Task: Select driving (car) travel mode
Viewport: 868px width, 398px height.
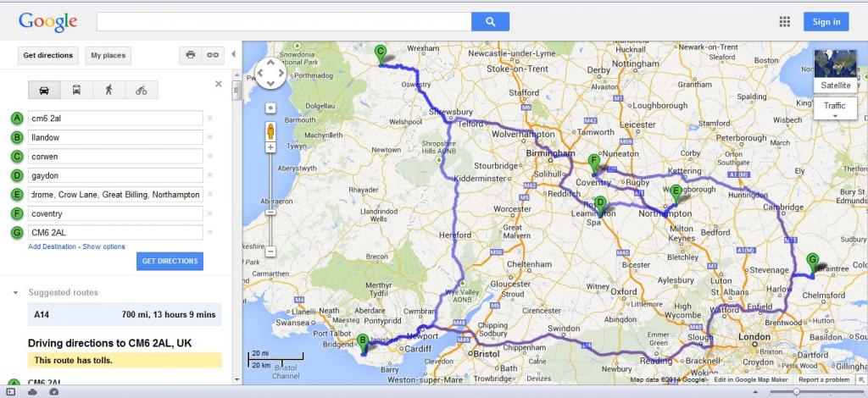Action: point(44,90)
